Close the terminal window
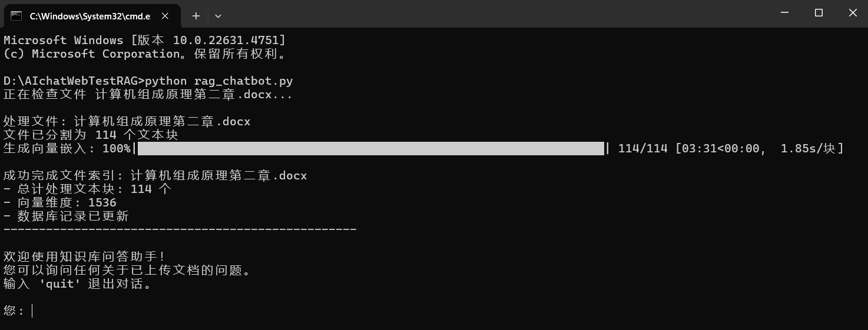The image size is (868, 330). tap(852, 13)
